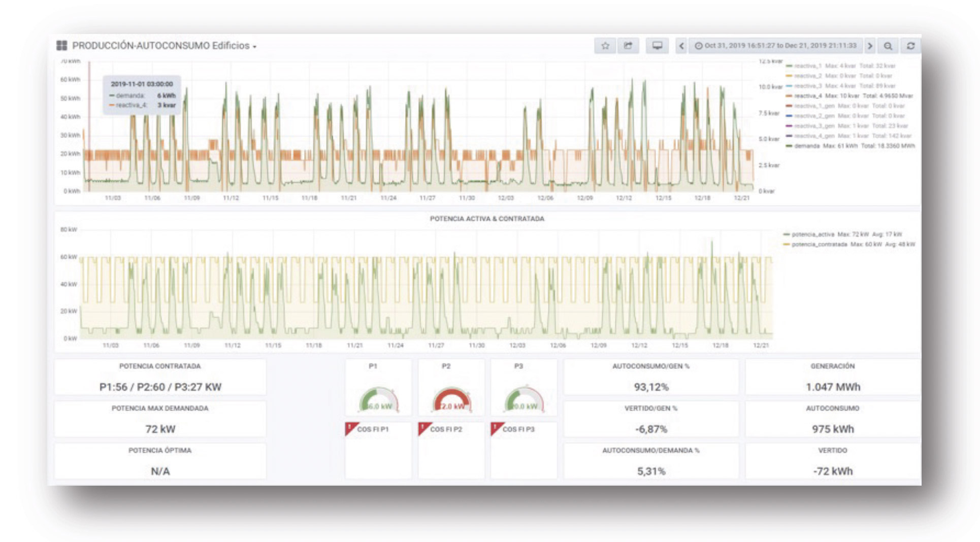The image size is (980, 542).
Task: Open the POTENCIA CONTRATADA panel title
Action: (160, 366)
